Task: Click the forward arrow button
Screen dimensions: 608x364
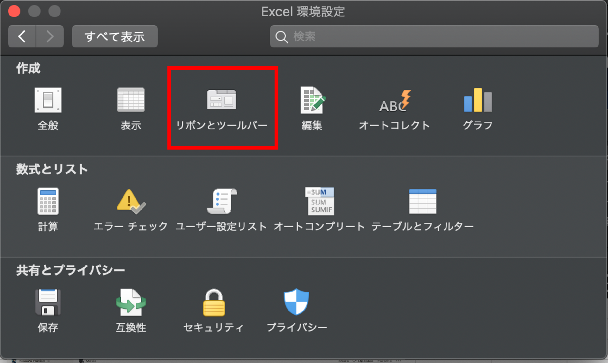Action: [50, 36]
